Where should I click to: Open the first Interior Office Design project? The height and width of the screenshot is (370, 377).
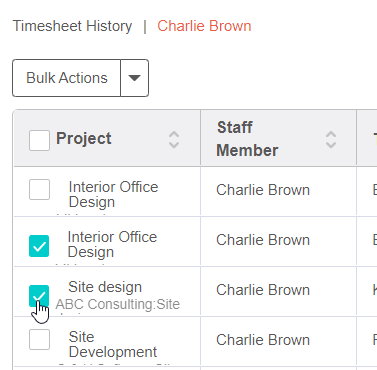[x=113, y=194]
